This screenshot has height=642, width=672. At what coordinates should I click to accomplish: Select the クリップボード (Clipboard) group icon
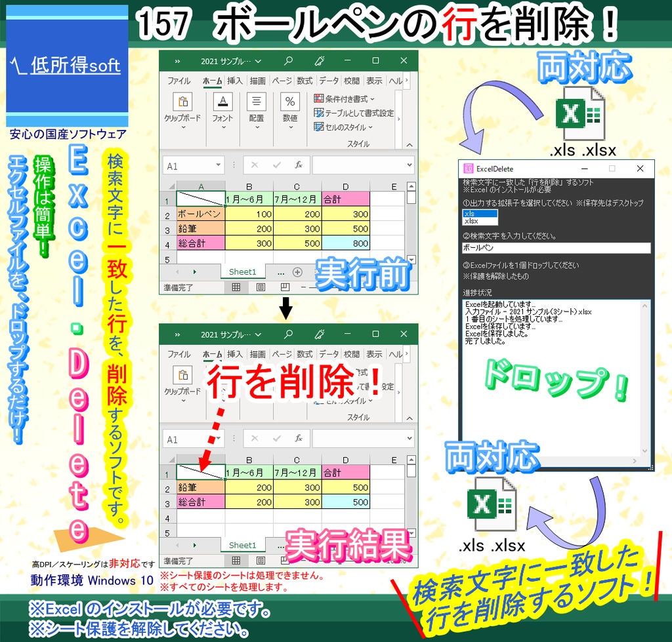click(x=183, y=101)
